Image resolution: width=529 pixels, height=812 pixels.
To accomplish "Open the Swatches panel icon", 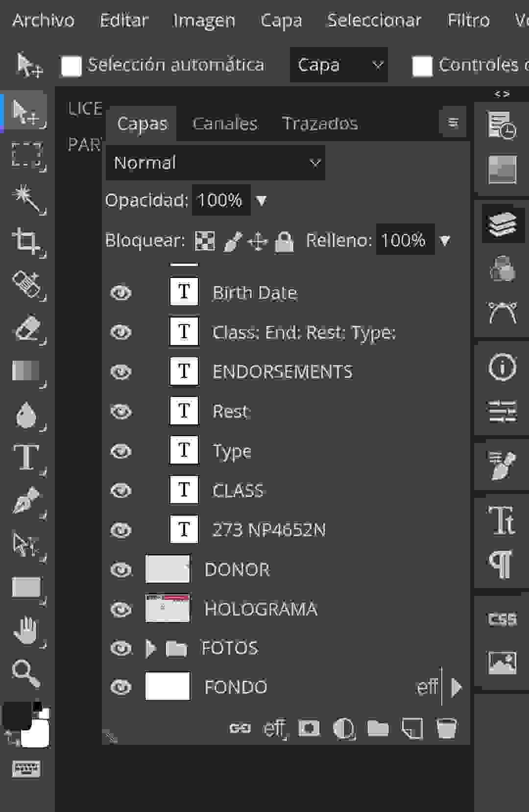I will 502,170.
